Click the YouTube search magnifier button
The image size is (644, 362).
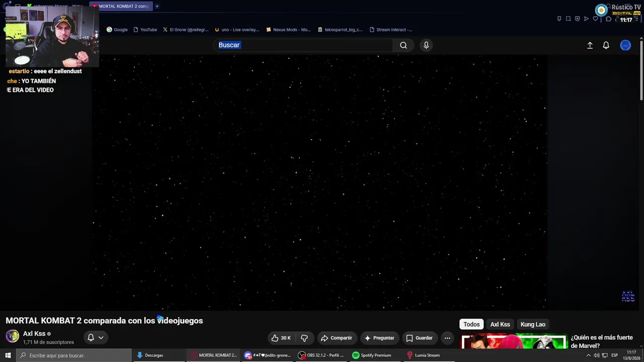coord(404,45)
